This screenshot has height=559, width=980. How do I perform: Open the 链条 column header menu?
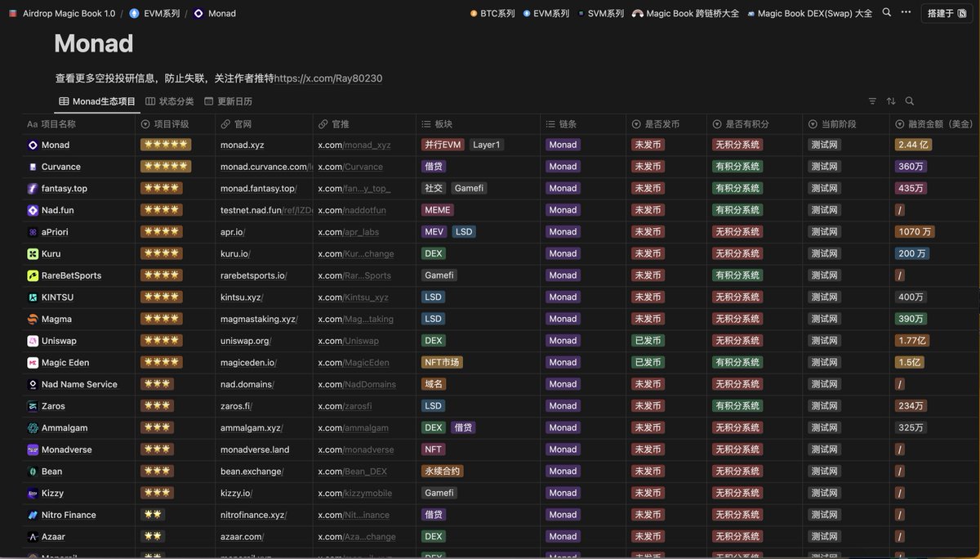click(x=583, y=124)
